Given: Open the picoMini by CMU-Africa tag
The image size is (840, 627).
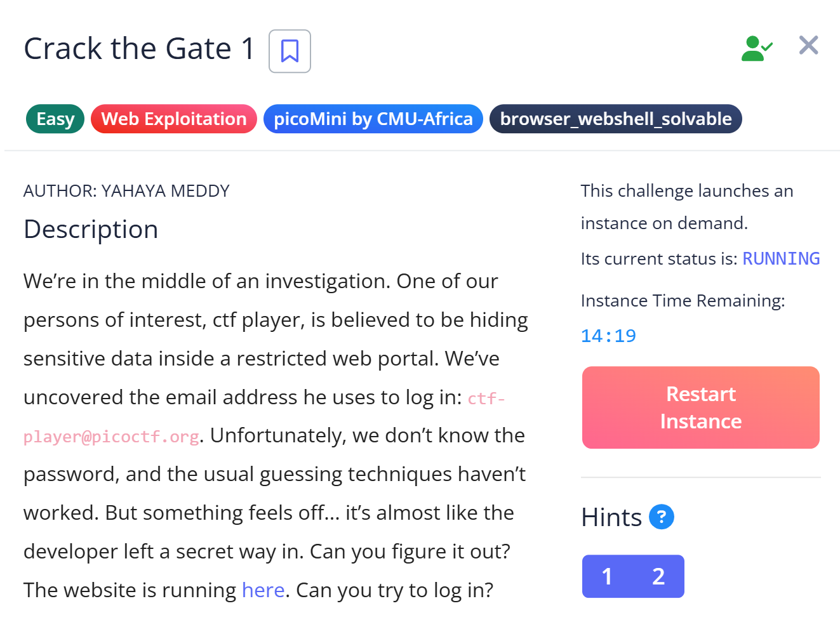Looking at the screenshot, I should pyautogui.click(x=373, y=119).
